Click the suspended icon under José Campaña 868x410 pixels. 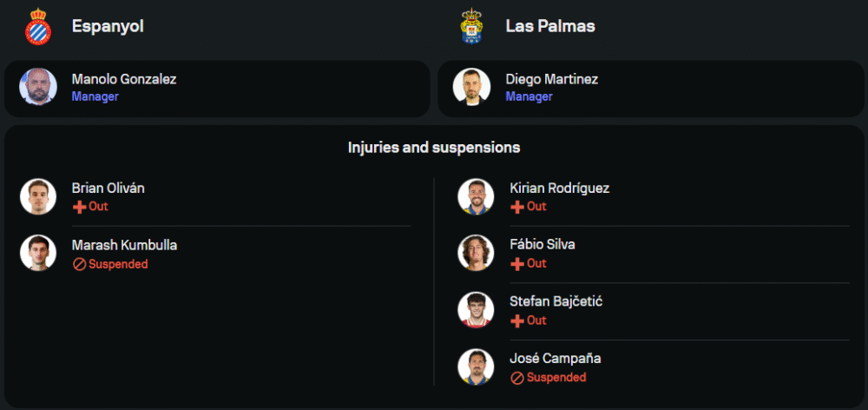[x=517, y=378]
